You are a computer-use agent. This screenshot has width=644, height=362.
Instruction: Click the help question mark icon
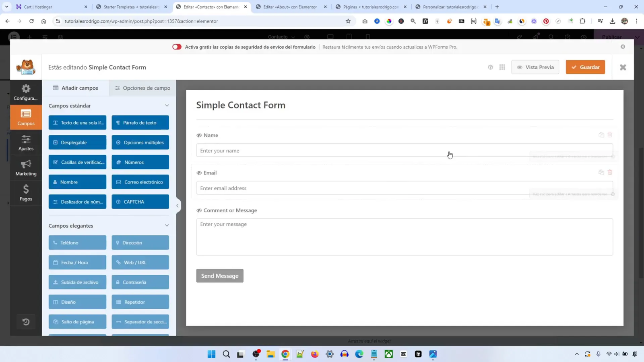490,67
